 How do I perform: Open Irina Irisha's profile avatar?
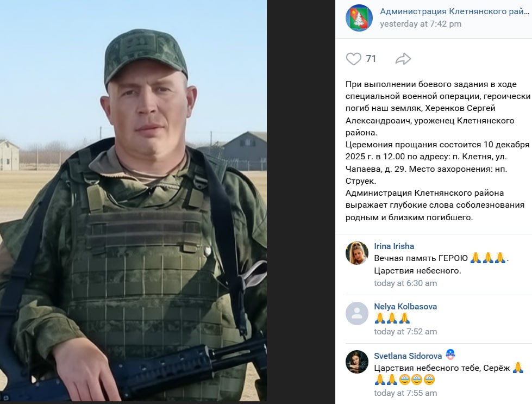[x=357, y=253]
